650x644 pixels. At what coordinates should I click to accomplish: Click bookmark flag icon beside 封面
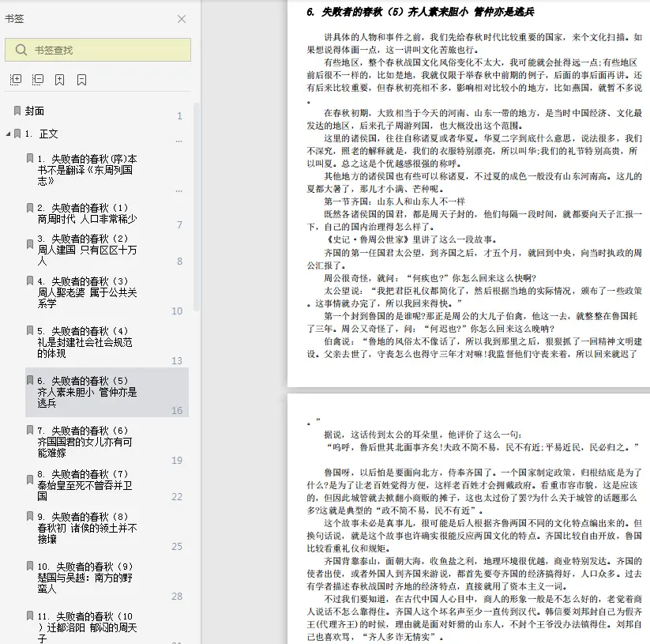click(x=17, y=111)
